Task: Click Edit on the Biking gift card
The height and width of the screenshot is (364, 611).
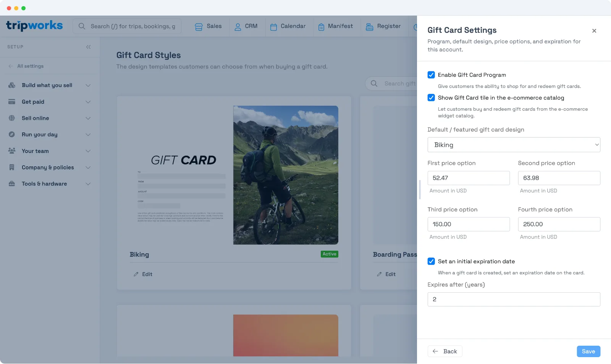Action: pyautogui.click(x=143, y=274)
